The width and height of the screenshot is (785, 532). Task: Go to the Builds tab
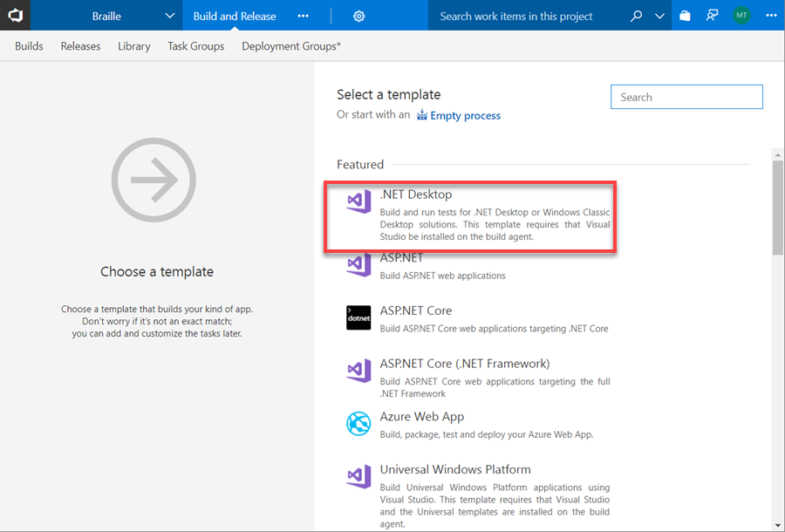pos(29,46)
